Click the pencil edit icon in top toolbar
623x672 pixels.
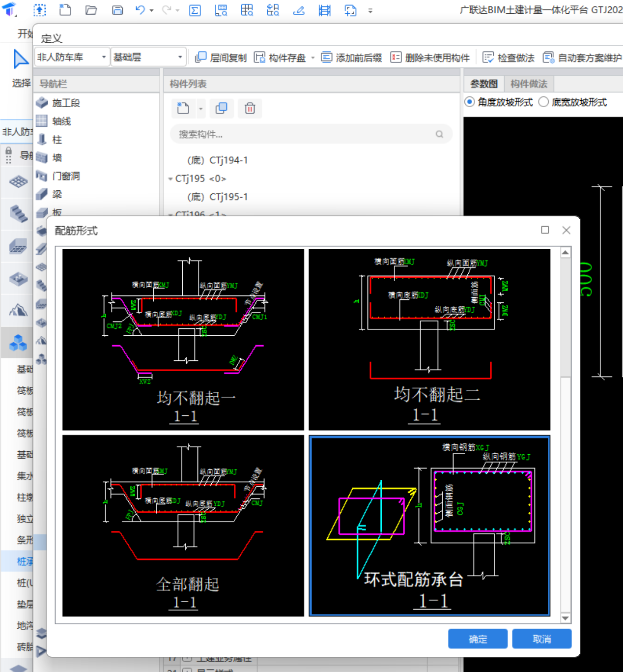(x=298, y=10)
